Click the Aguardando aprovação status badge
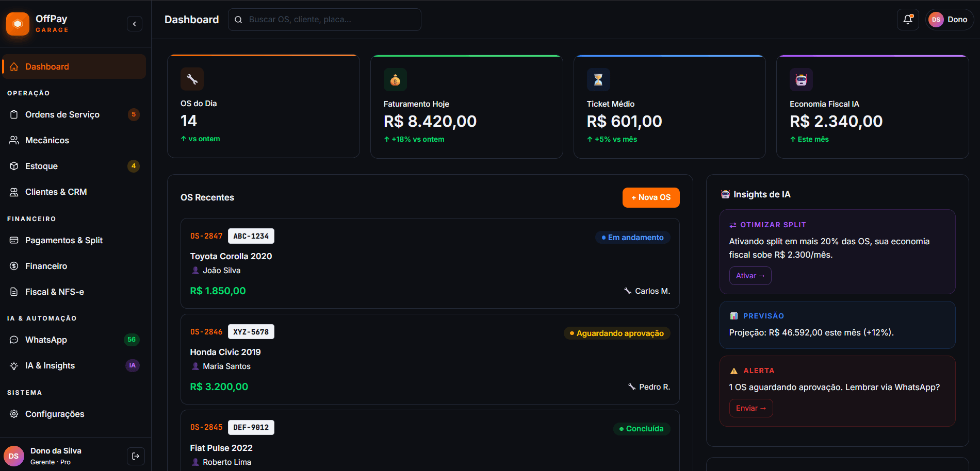This screenshot has width=980, height=471. pyautogui.click(x=616, y=333)
